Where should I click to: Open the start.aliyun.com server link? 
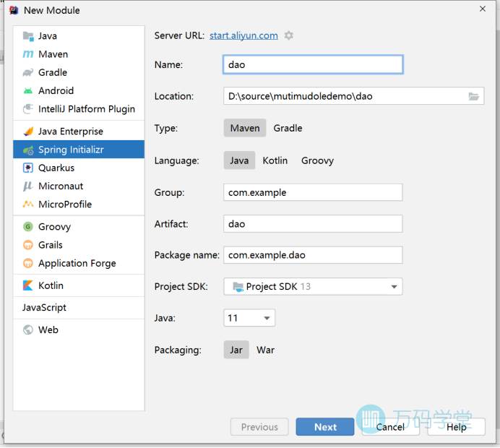tap(243, 35)
